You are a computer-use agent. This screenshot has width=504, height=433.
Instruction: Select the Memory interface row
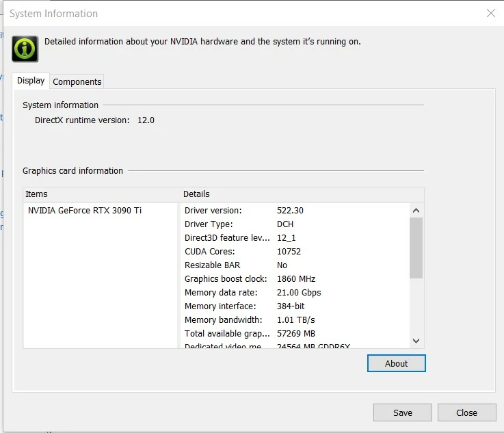point(295,306)
